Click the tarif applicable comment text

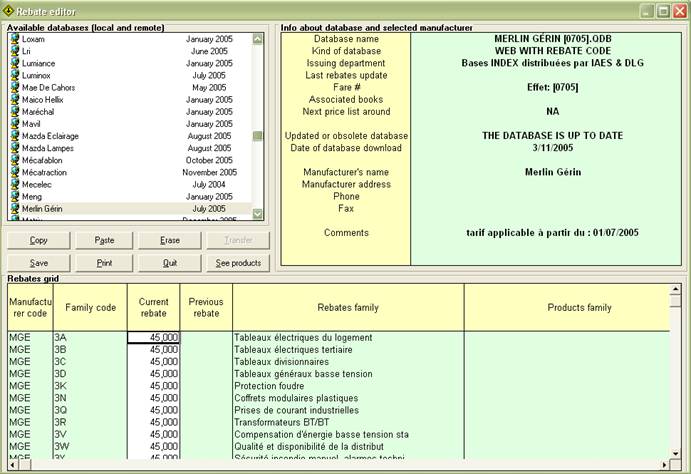coord(553,233)
